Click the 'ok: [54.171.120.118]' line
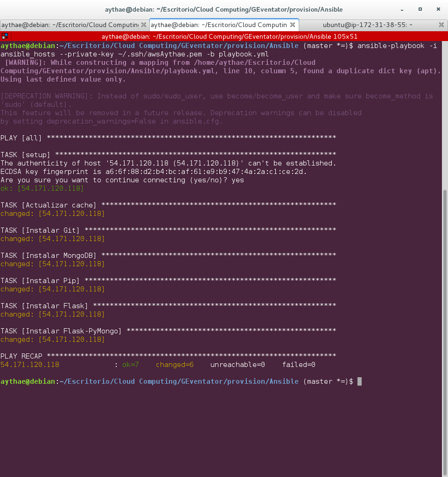The height and width of the screenshot is (477, 448). (42, 188)
